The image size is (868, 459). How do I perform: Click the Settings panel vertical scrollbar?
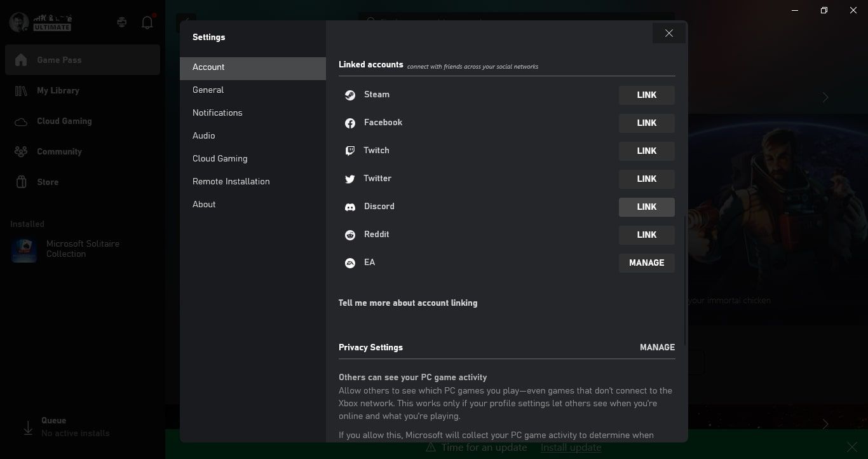click(x=685, y=280)
